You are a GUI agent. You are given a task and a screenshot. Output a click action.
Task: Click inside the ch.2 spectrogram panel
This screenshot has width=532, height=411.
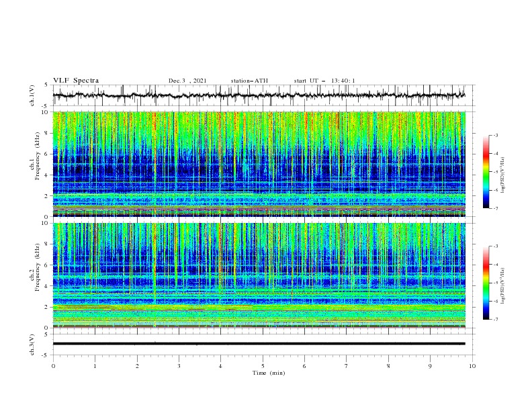point(259,275)
